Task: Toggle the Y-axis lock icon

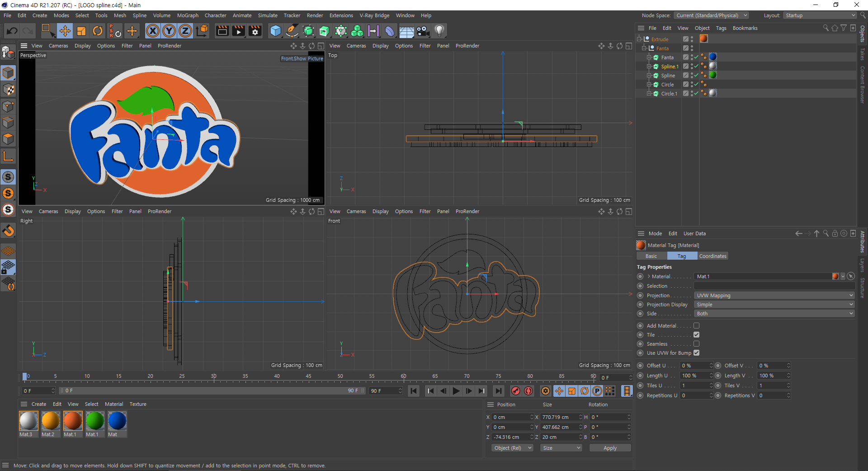Action: coord(169,31)
